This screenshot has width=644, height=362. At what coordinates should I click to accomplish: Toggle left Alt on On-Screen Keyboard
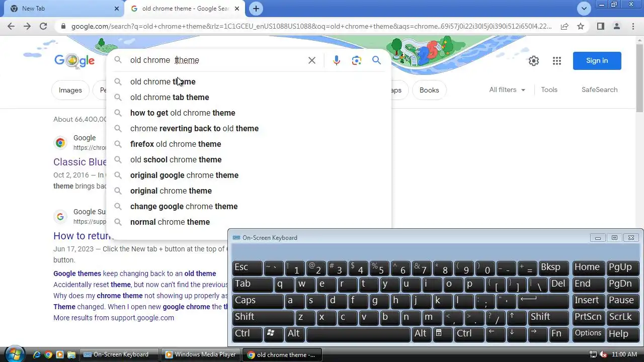(294, 334)
